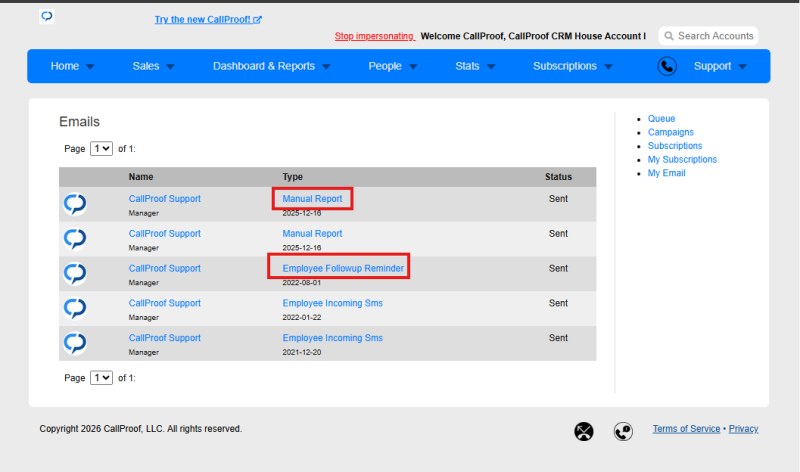The height and width of the screenshot is (472, 800).
Task: Click Stop impersonating link
Action: pos(374,36)
